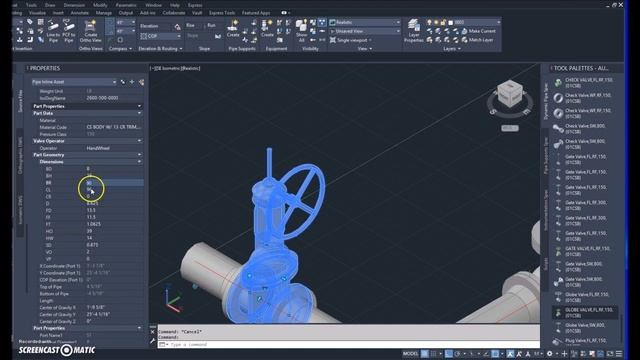The height and width of the screenshot is (360, 640).
Task: Click the Material Code value field
Action: tap(115, 127)
